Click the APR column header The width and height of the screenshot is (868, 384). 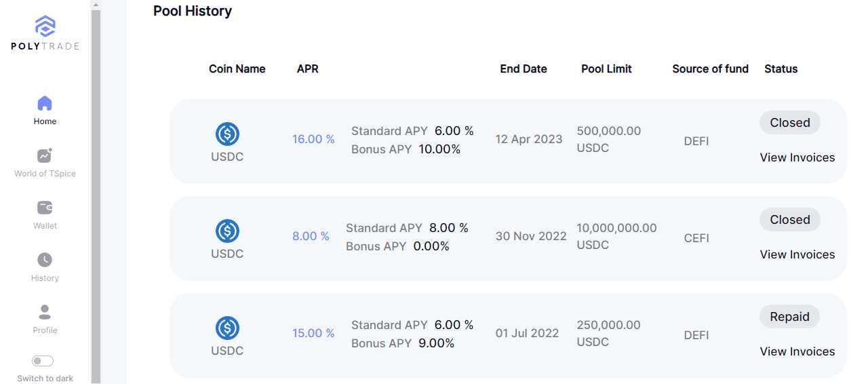tap(307, 69)
